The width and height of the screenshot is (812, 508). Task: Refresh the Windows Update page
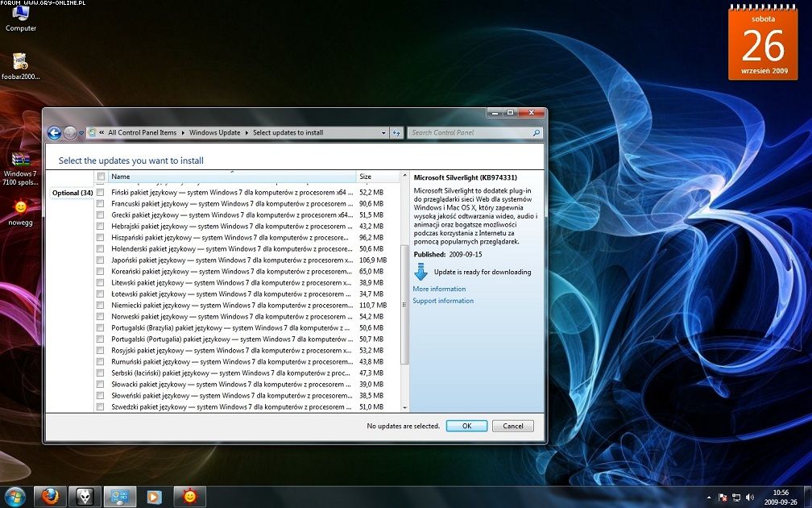tap(396, 133)
